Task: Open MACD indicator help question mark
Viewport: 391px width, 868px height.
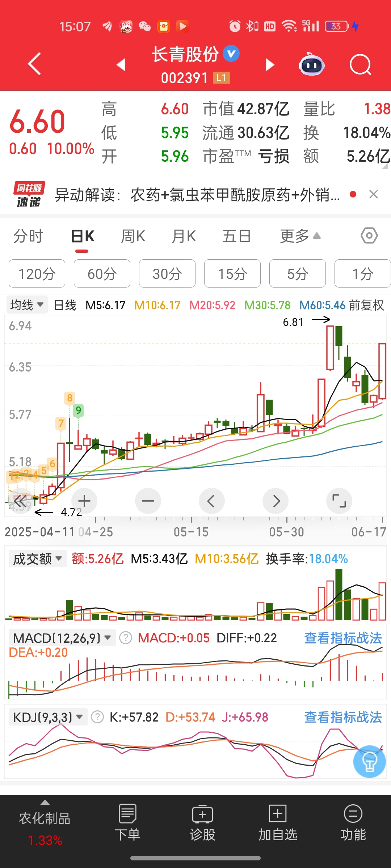Action: (x=126, y=638)
